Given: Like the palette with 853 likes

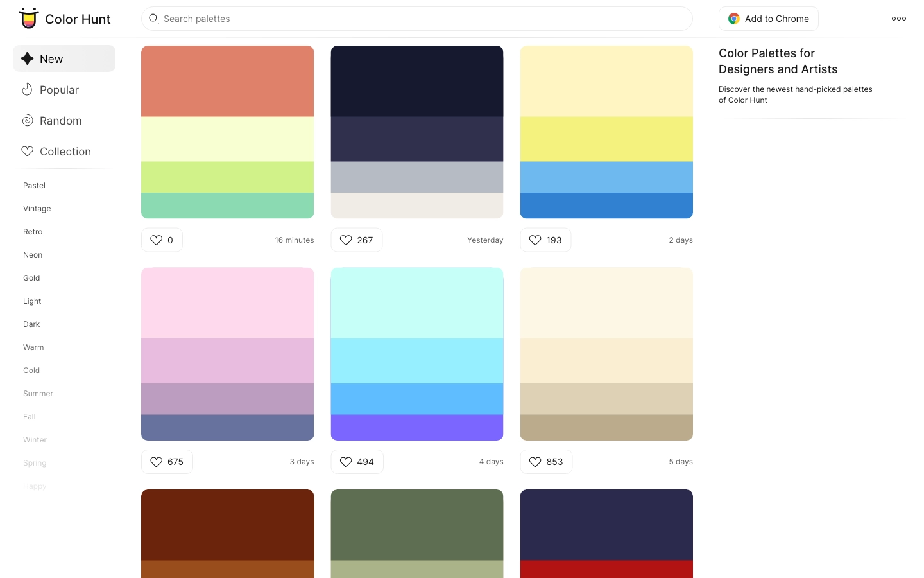Looking at the screenshot, I should point(546,462).
